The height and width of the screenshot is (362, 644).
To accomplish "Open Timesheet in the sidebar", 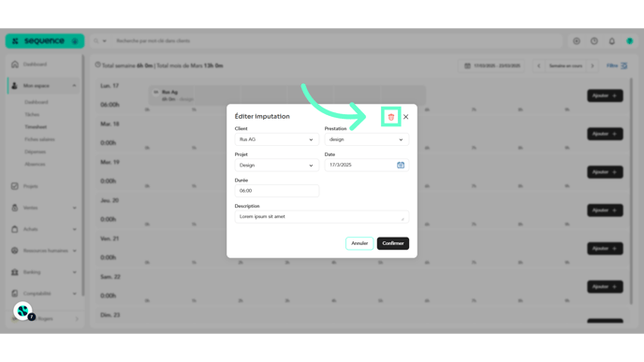I will click(36, 127).
